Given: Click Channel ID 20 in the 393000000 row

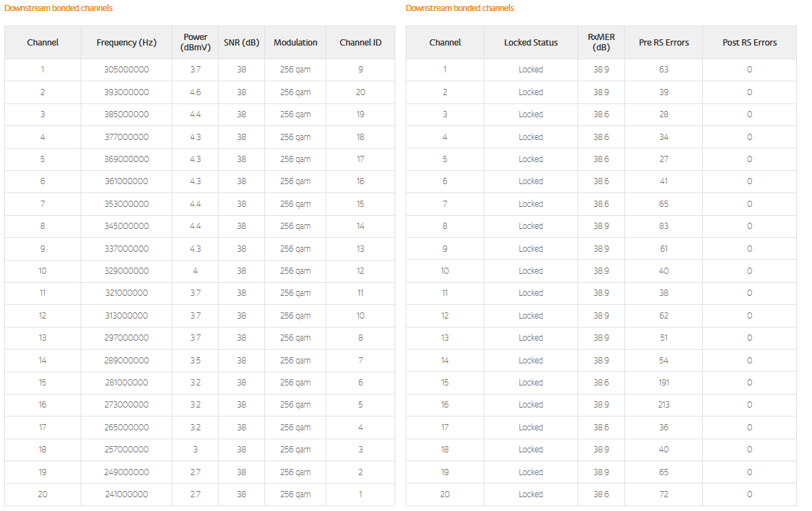Looking at the screenshot, I should (x=360, y=92).
